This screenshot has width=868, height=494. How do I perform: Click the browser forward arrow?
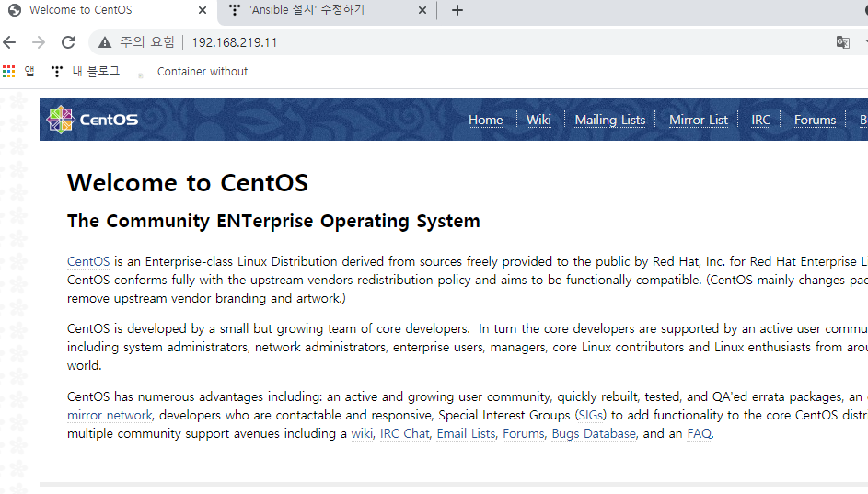pyautogui.click(x=38, y=42)
